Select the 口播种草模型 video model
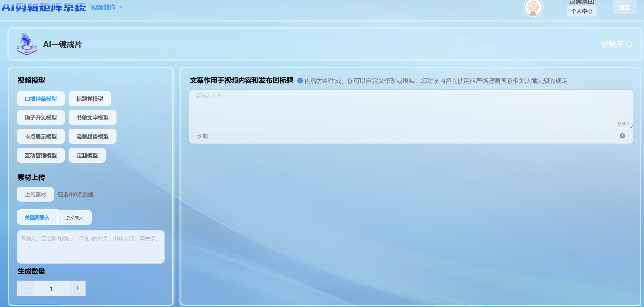 click(41, 99)
